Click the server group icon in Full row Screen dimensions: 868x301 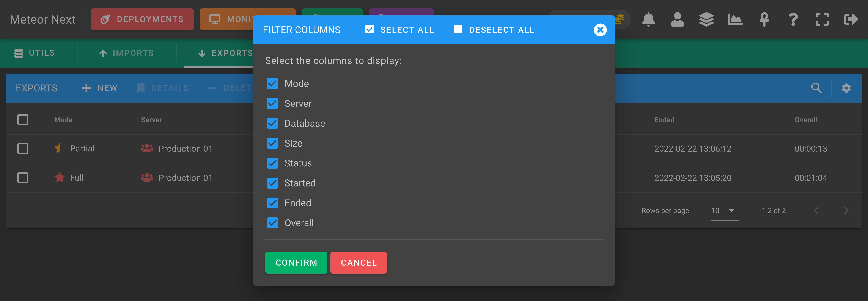pyautogui.click(x=147, y=178)
